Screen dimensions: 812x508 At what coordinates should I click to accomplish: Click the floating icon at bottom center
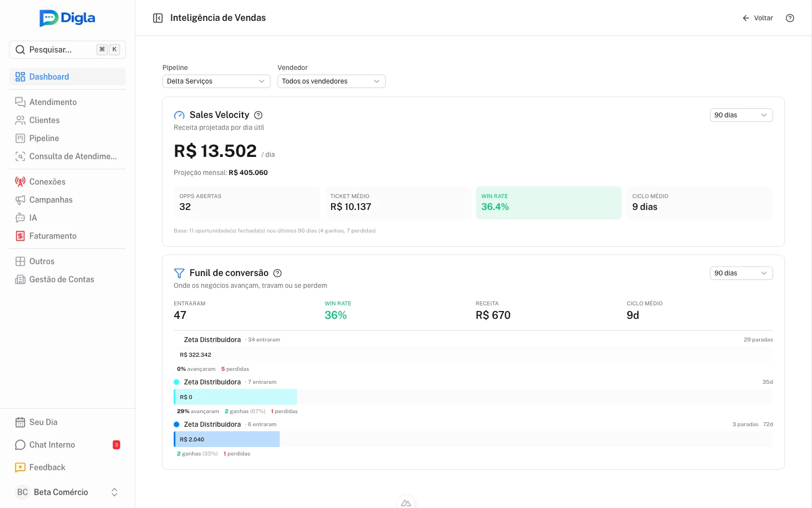tap(406, 502)
